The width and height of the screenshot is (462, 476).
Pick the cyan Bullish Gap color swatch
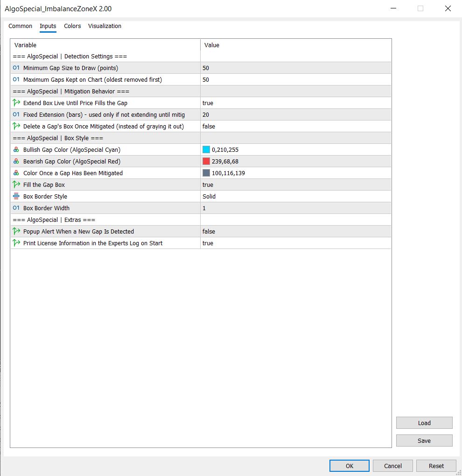click(x=206, y=149)
